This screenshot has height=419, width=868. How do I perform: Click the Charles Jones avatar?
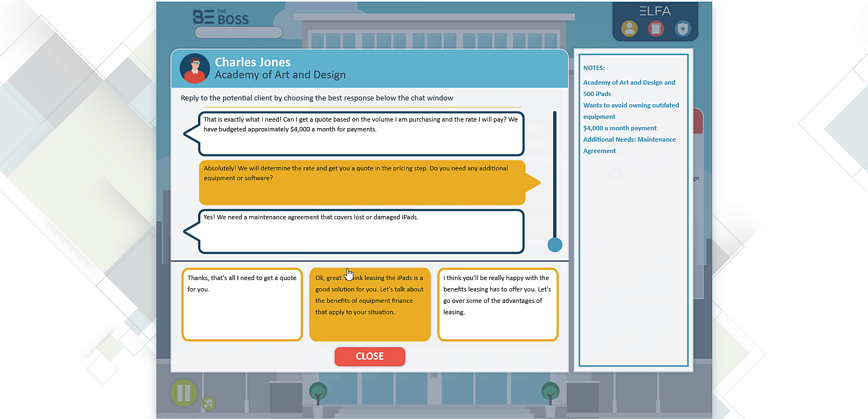(x=194, y=68)
